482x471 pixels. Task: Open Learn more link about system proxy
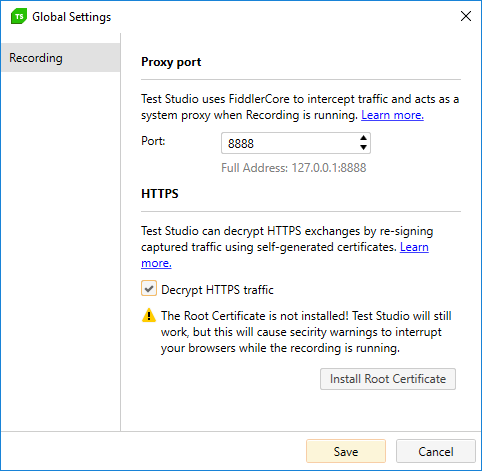click(x=392, y=115)
